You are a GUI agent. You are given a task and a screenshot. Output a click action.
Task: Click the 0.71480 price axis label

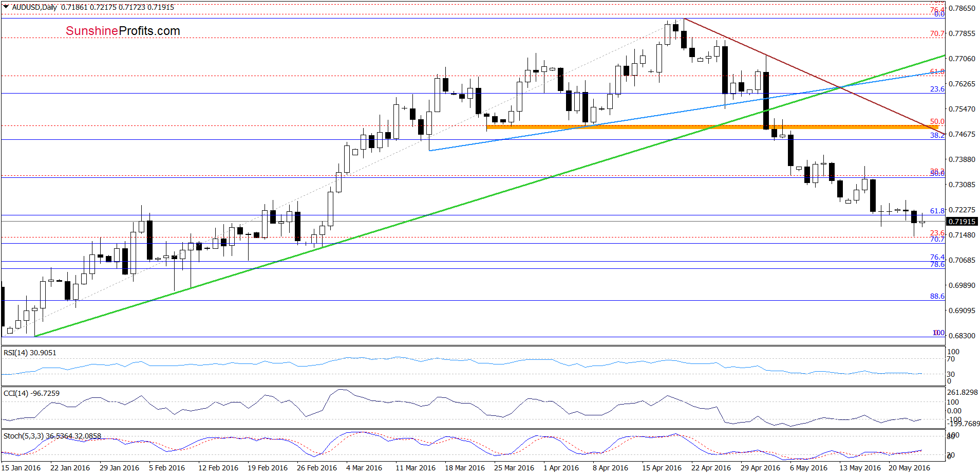pos(962,235)
